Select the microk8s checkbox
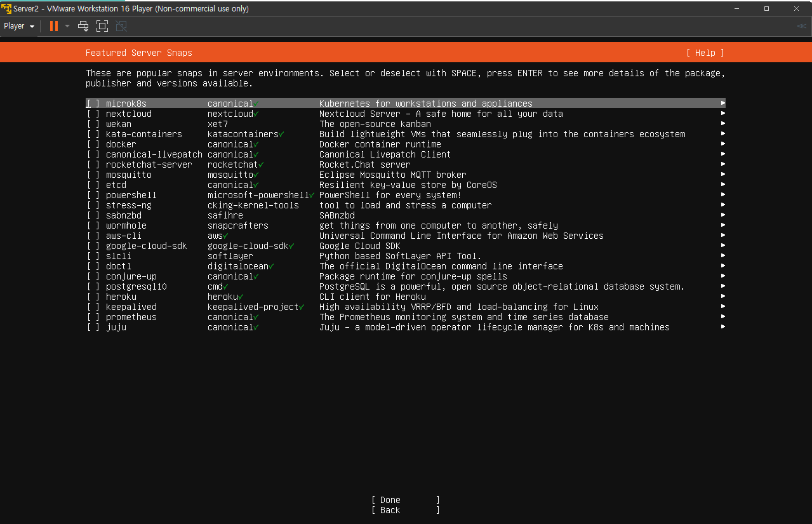The height and width of the screenshot is (524, 812). [93, 104]
